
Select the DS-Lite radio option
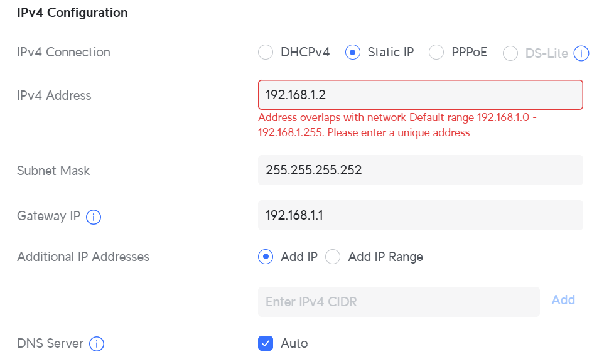511,53
